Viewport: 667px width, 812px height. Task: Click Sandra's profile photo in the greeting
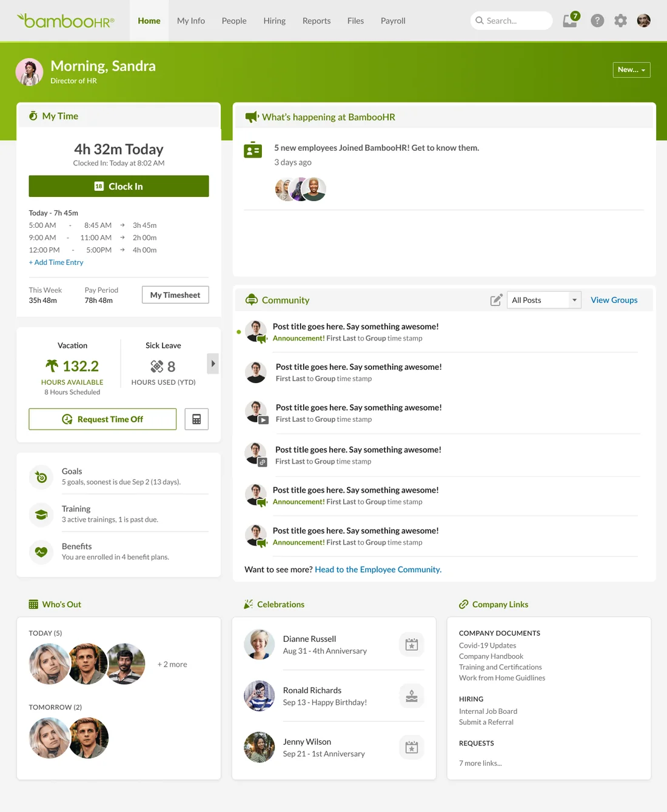click(29, 72)
